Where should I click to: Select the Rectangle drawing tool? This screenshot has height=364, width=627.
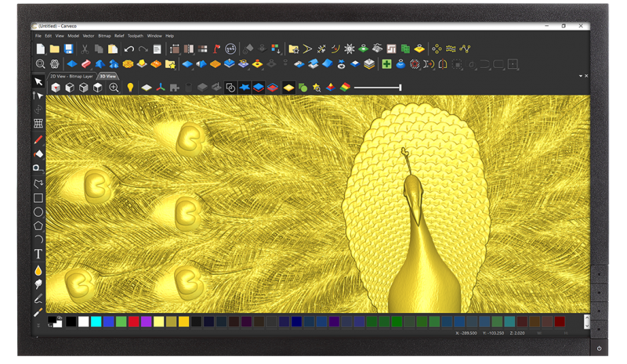point(38,198)
